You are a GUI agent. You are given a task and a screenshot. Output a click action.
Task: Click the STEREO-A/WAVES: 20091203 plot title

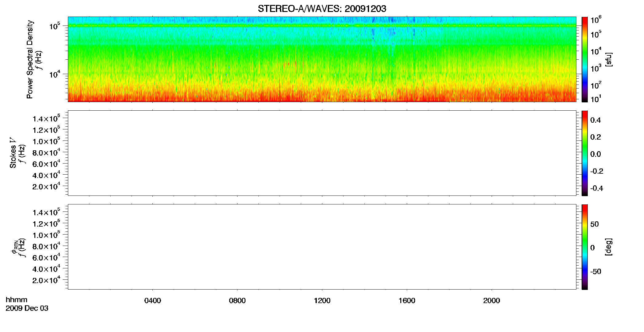click(322, 9)
